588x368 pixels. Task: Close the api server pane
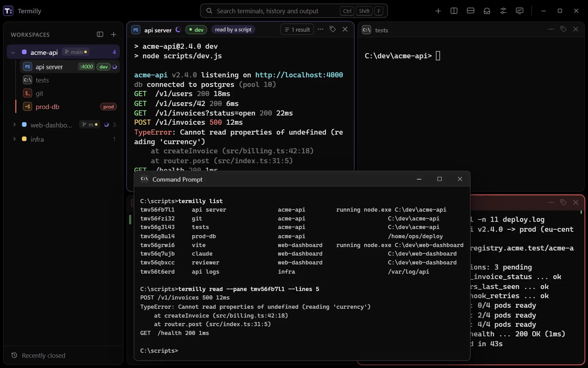pyautogui.click(x=345, y=29)
